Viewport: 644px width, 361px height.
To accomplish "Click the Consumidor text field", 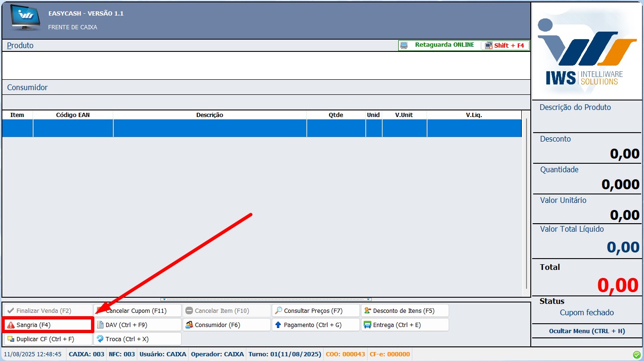I will click(x=266, y=102).
